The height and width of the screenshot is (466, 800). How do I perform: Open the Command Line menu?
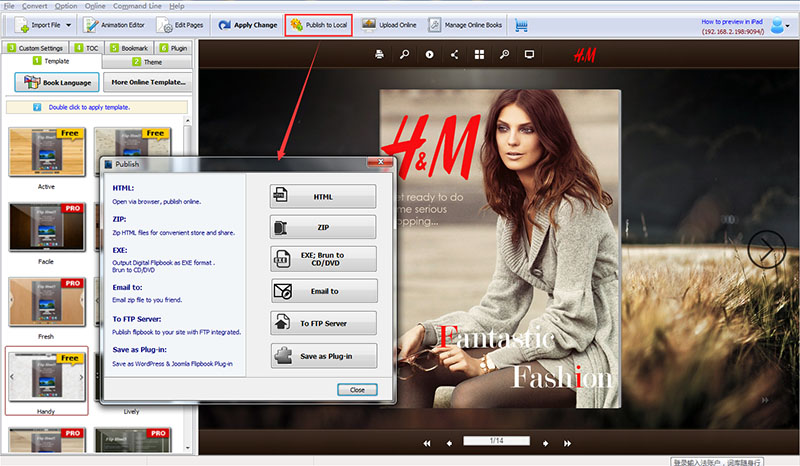137,6
